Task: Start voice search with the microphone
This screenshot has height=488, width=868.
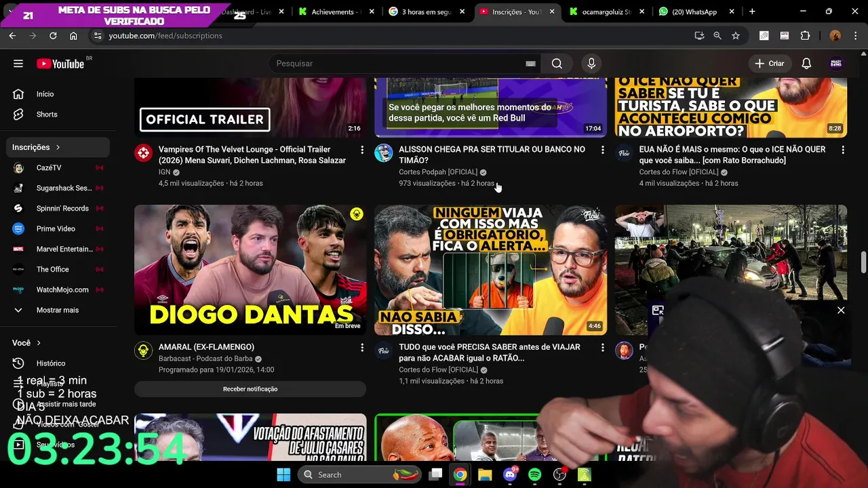Action: (x=591, y=64)
